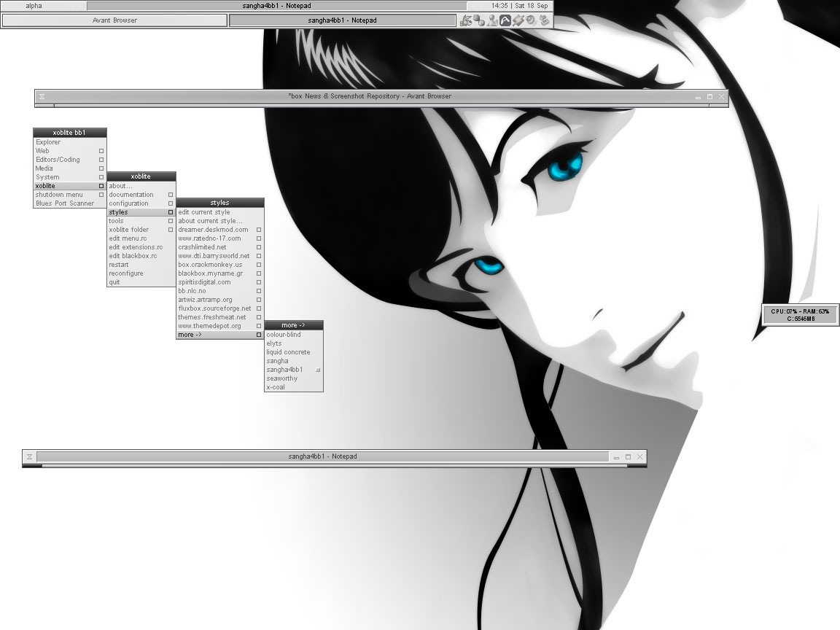840x630 pixels.
Task: Open the fluxbox.sourceforge.net styles folder
Action: point(220,308)
